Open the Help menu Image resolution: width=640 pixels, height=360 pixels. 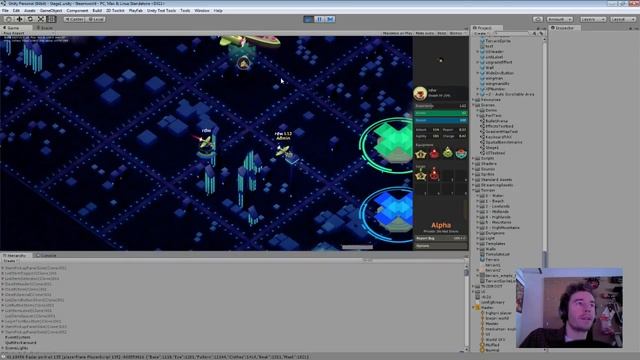point(218,11)
